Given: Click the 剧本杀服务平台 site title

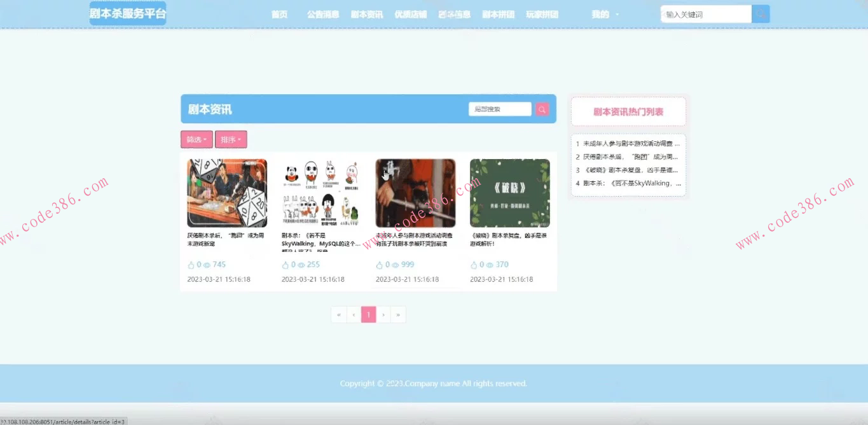Looking at the screenshot, I should 127,13.
